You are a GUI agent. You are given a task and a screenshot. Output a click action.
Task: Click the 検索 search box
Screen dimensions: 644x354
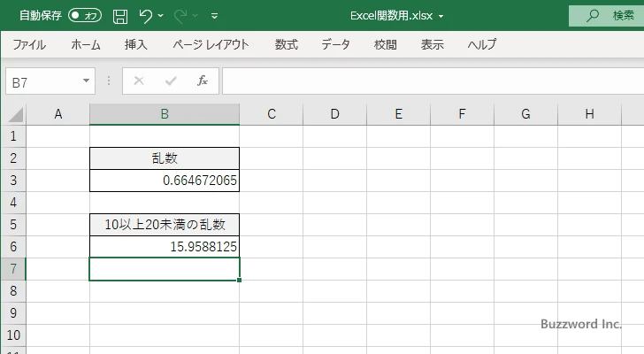coord(606,16)
